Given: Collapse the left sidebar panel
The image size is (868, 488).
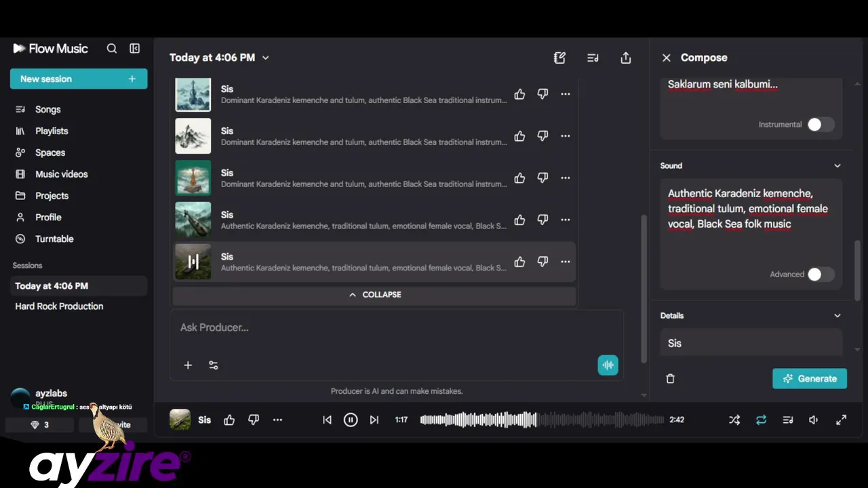Looking at the screenshot, I should coord(135,49).
